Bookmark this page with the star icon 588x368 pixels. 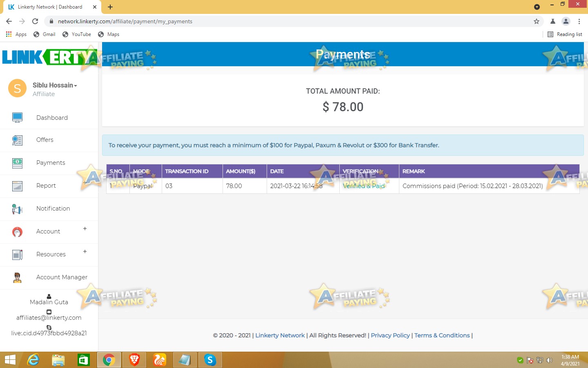[537, 21]
